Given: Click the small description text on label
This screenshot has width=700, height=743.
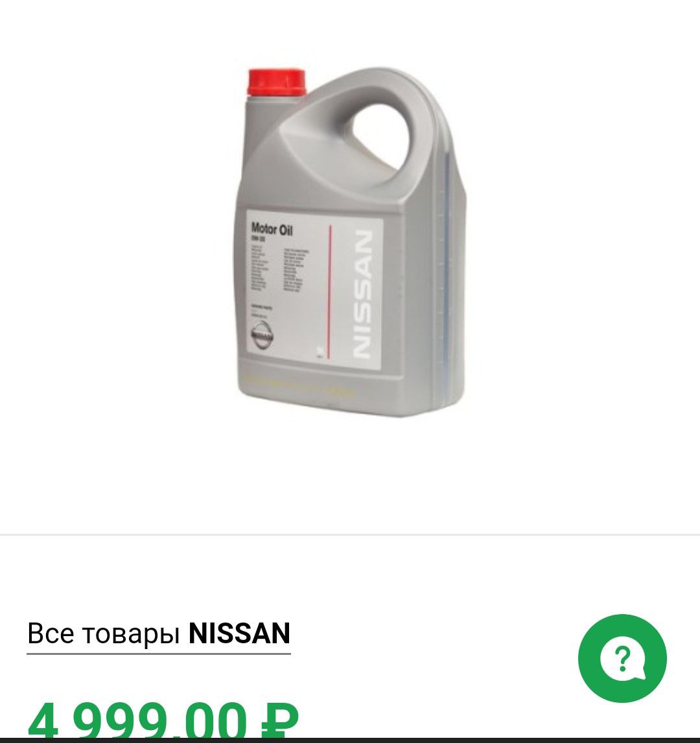Looking at the screenshot, I should 280,269.
